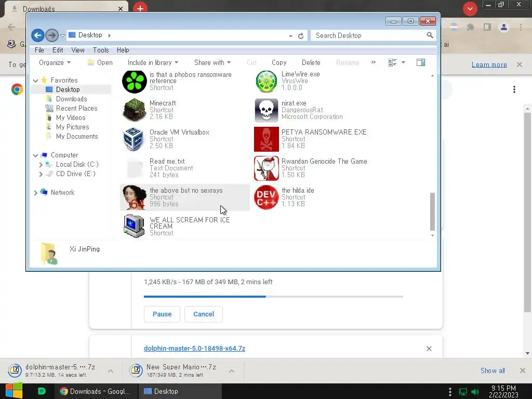Click the Learn more link
532x399 pixels.
click(489, 65)
